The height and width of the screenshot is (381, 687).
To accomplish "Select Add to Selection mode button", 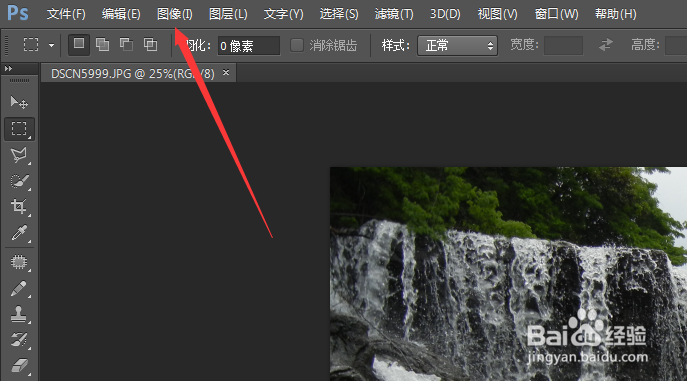I will [103, 45].
